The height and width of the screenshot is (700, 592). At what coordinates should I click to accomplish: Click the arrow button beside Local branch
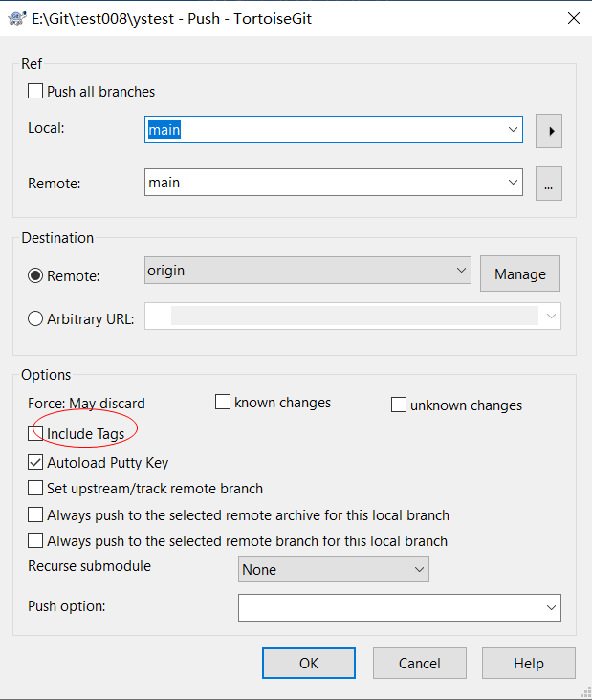point(549,131)
